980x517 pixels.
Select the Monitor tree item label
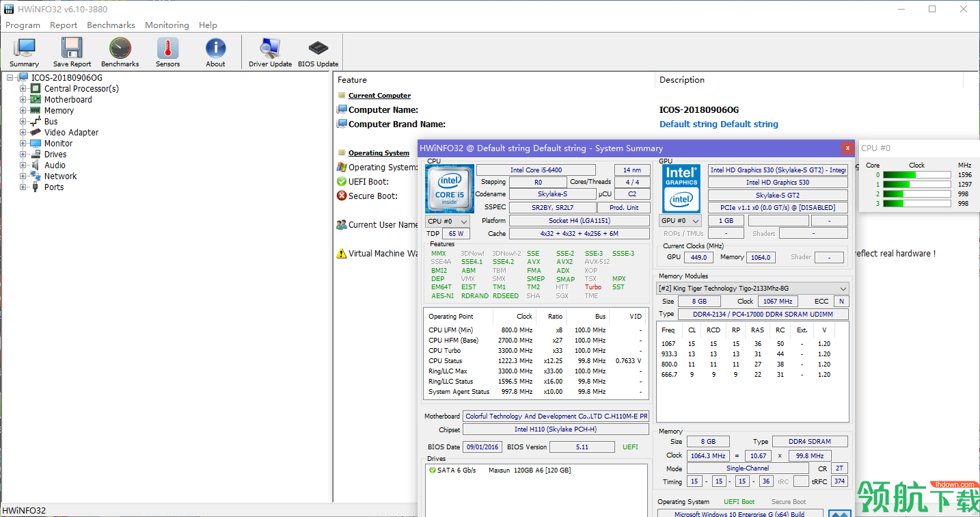coord(58,143)
